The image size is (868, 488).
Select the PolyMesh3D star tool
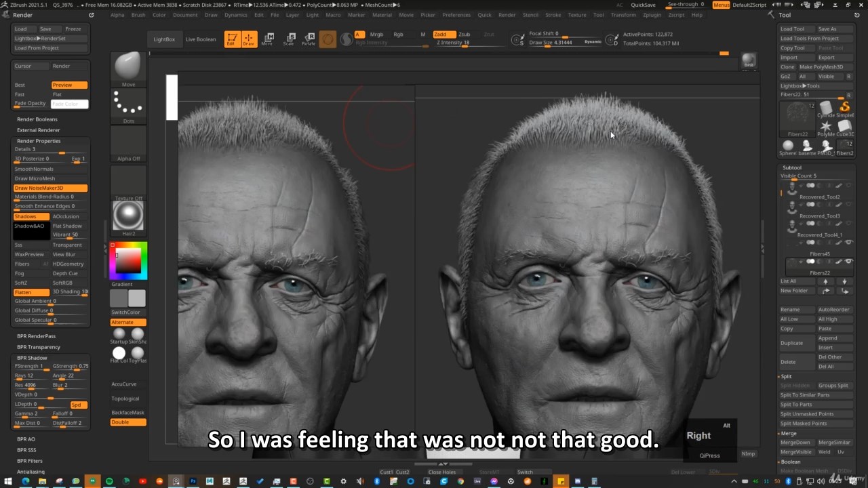tap(826, 125)
